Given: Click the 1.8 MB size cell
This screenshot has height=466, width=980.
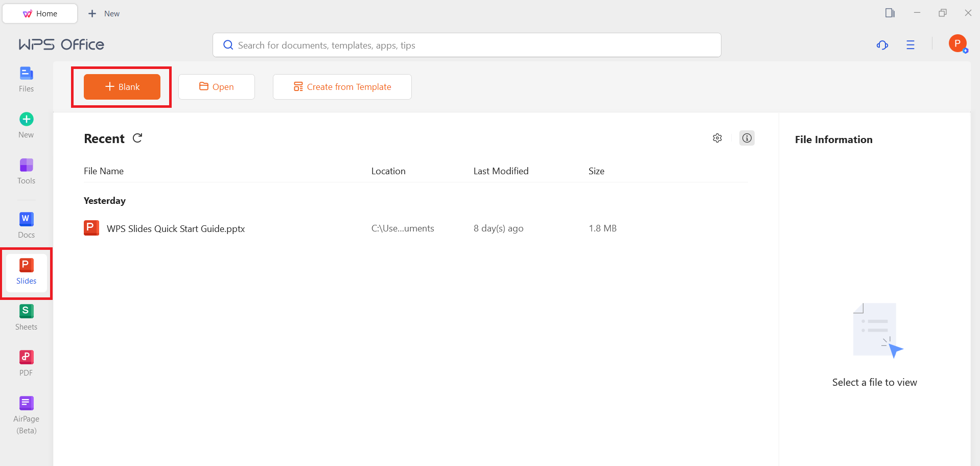Looking at the screenshot, I should [x=602, y=228].
